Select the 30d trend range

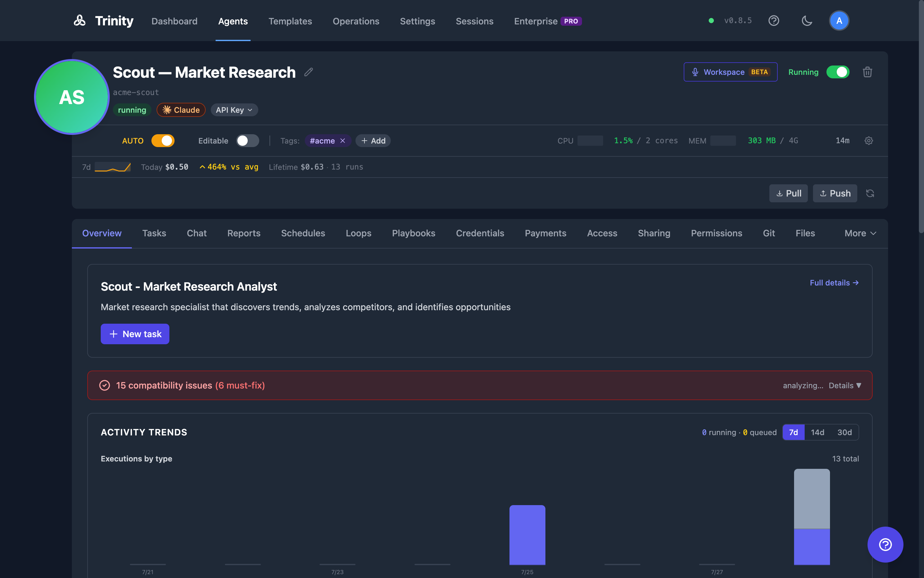coord(844,432)
